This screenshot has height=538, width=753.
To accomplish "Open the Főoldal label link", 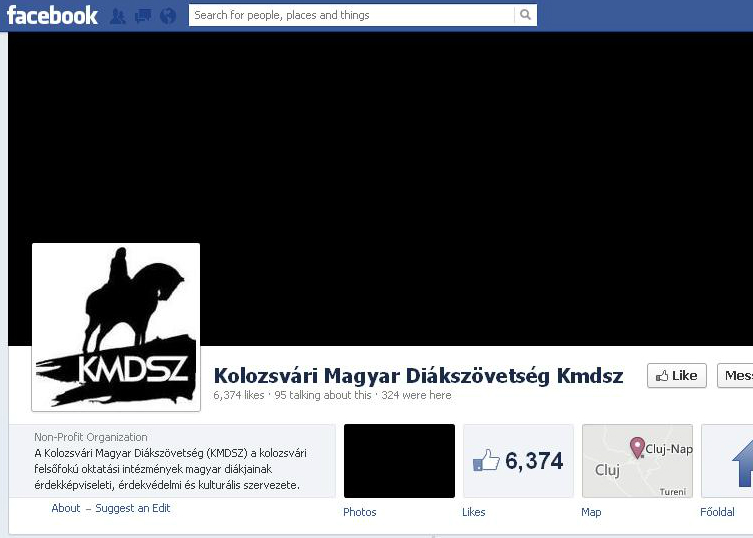I will (x=717, y=512).
